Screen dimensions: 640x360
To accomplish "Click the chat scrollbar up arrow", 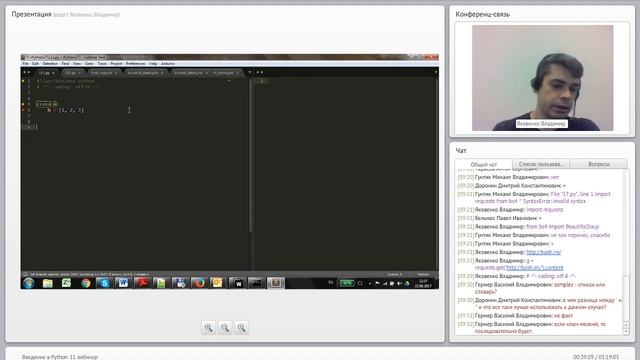I will 626,325.
